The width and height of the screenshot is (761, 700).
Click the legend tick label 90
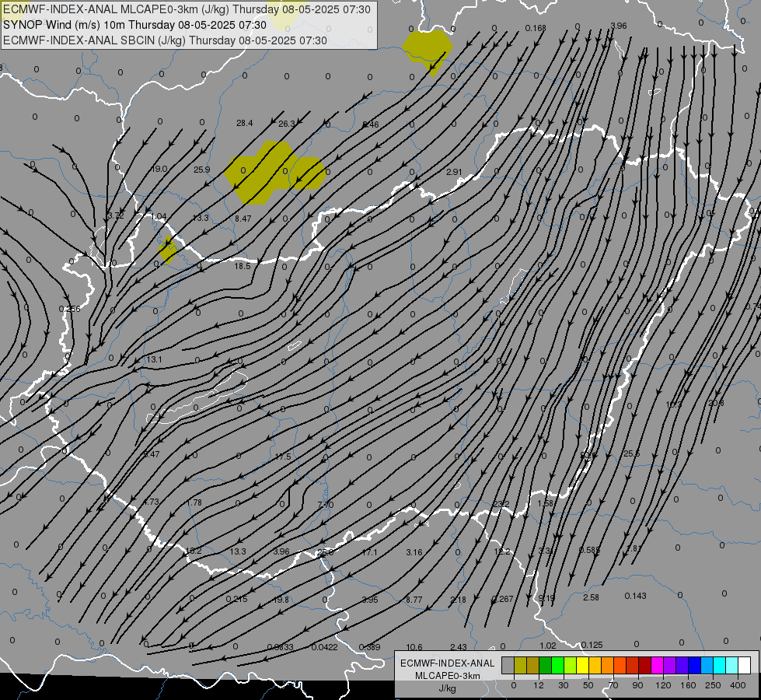coord(637,685)
